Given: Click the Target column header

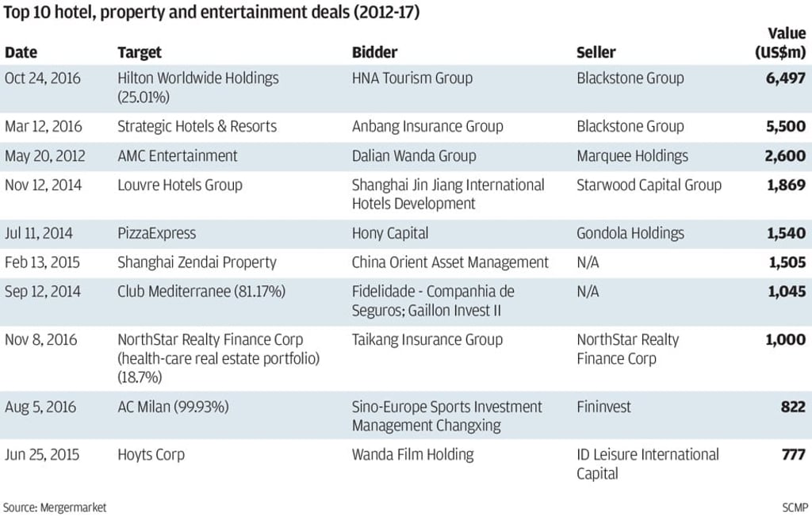Looking at the screenshot, I should pyautogui.click(x=140, y=52).
